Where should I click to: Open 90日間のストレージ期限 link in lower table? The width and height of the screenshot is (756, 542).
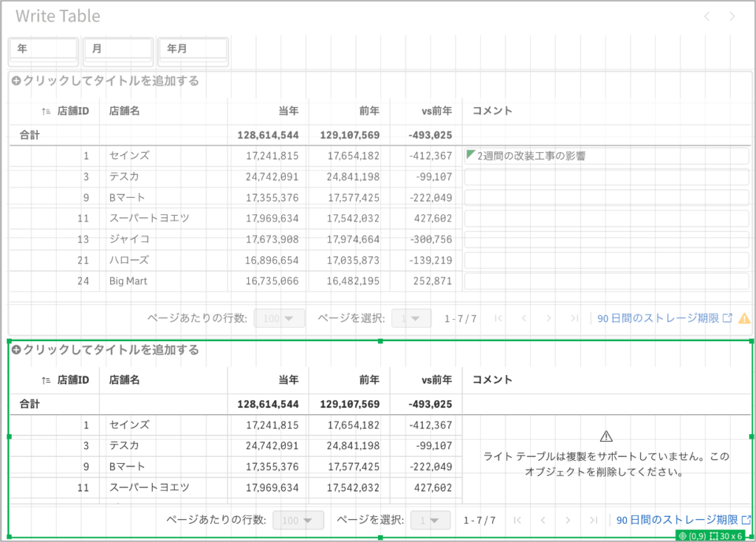676,521
